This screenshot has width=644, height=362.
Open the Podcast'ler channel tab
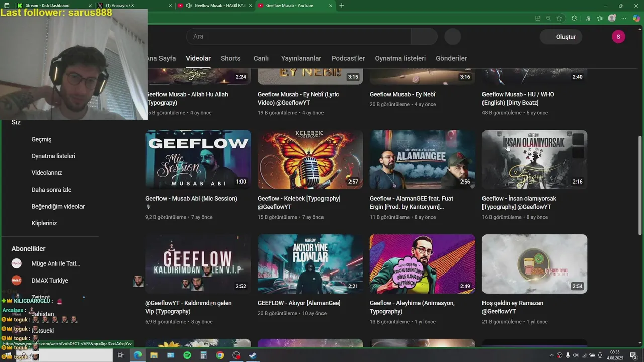[x=348, y=58]
